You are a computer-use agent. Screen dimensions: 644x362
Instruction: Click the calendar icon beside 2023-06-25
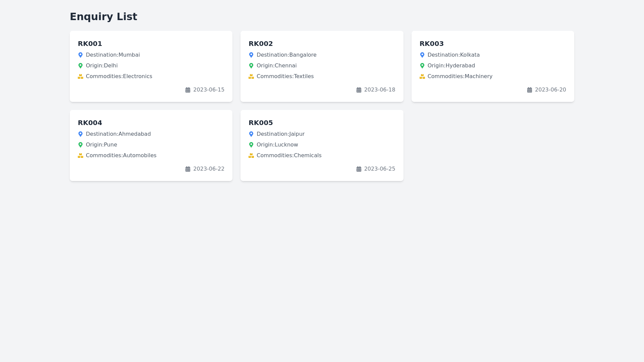359,169
